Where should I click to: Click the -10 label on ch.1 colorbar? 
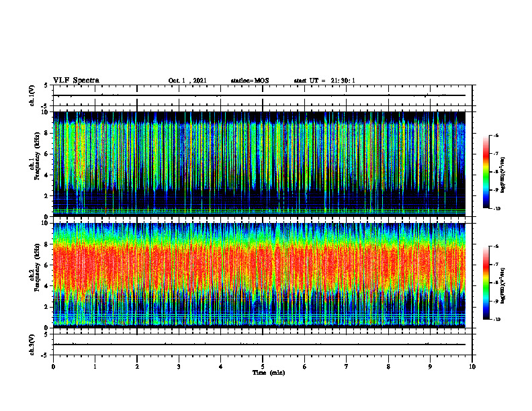click(497, 209)
